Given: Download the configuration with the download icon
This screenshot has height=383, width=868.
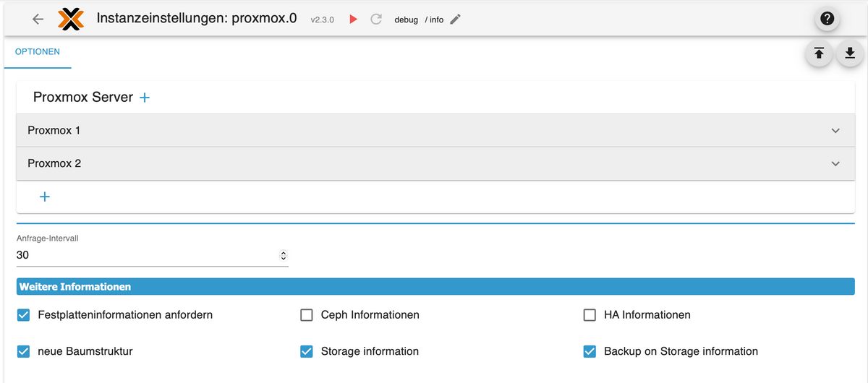Looking at the screenshot, I should pos(850,53).
